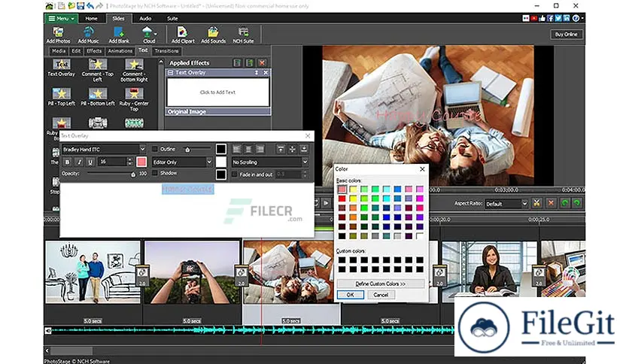Click the Add Sounds icon
Image resolution: width=629 pixels, height=364 pixels.
point(213,35)
